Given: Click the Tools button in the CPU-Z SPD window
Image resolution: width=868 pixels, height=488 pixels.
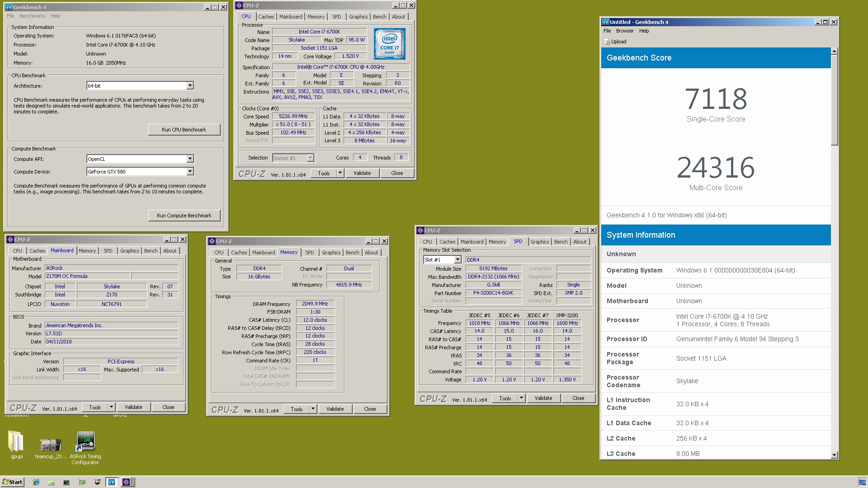Looking at the screenshot, I should tap(505, 398).
